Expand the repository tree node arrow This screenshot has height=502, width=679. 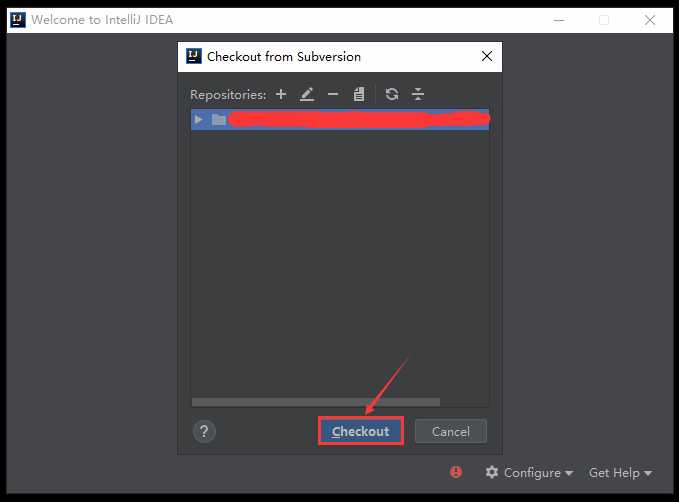point(199,119)
